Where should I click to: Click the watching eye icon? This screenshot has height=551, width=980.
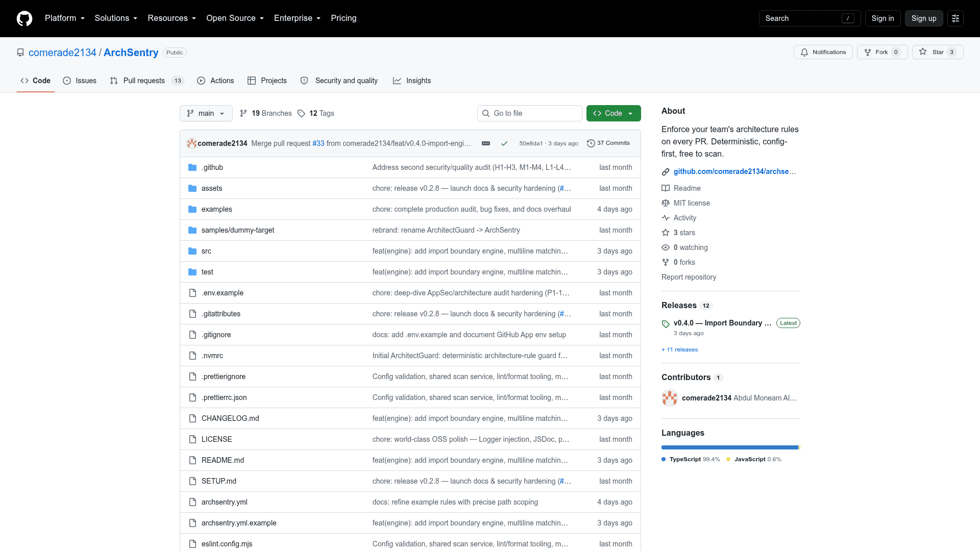point(666,247)
